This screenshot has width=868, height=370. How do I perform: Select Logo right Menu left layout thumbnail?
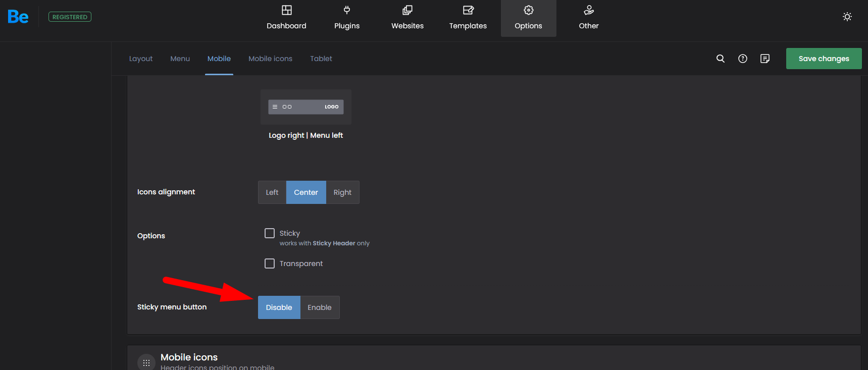coord(306,107)
